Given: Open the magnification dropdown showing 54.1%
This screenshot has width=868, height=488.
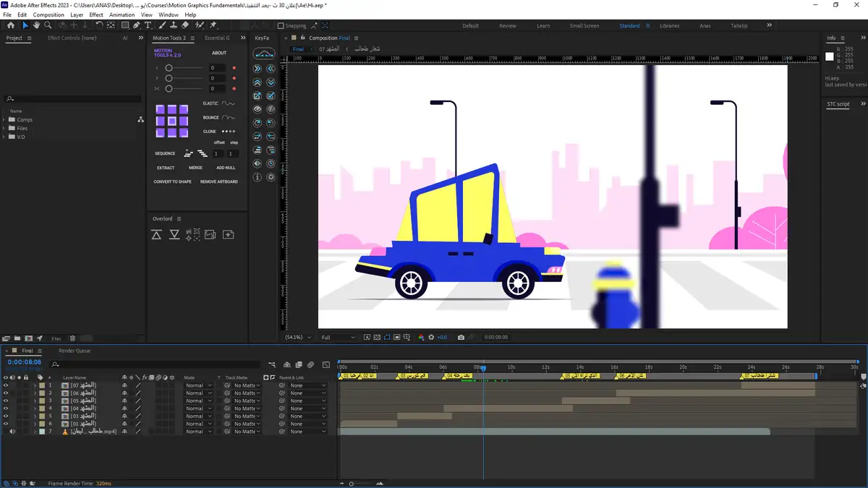Looking at the screenshot, I should (297, 338).
